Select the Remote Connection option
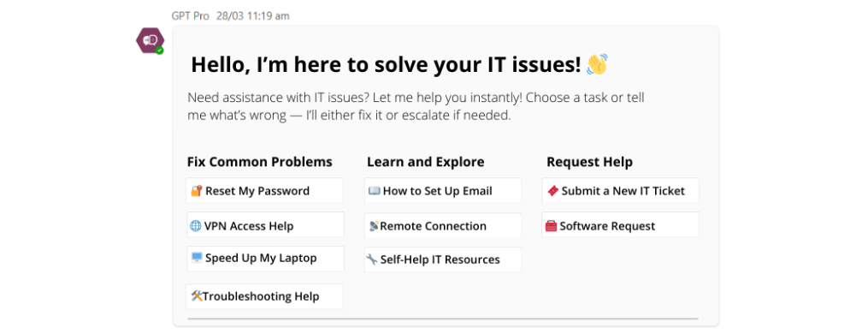Screen dimensions: 868x334 (x=443, y=225)
